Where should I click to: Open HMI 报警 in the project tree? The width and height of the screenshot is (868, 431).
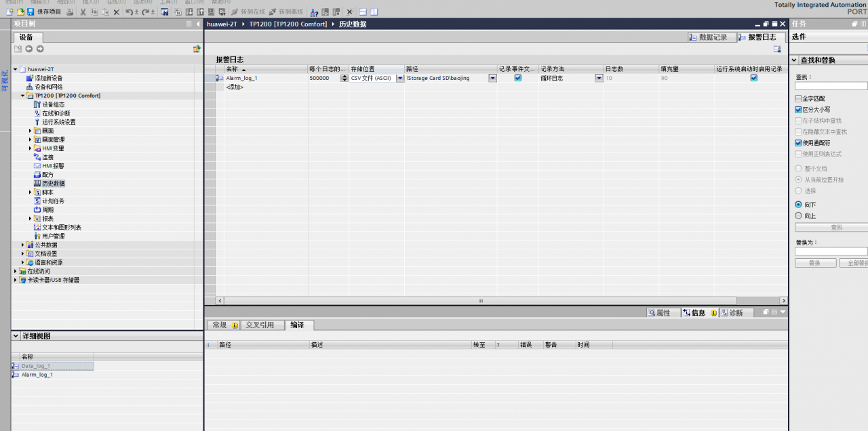point(53,166)
